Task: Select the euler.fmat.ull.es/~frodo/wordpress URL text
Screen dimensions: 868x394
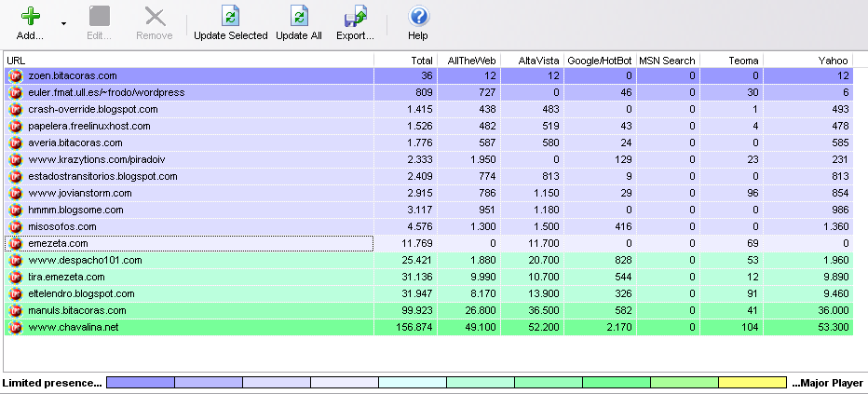Action: 106,92
